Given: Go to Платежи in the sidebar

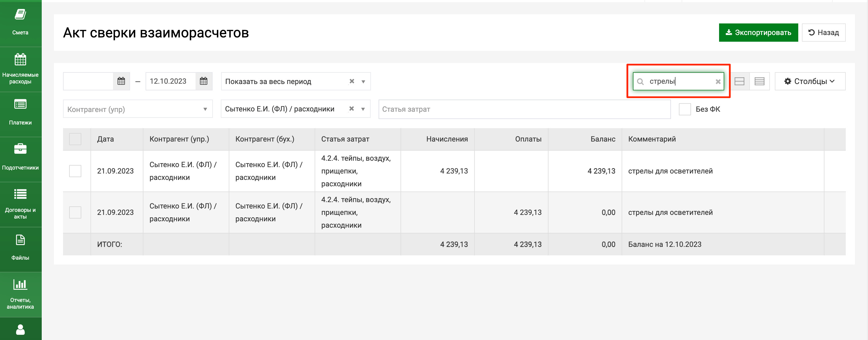Looking at the screenshot, I should click(x=20, y=114).
